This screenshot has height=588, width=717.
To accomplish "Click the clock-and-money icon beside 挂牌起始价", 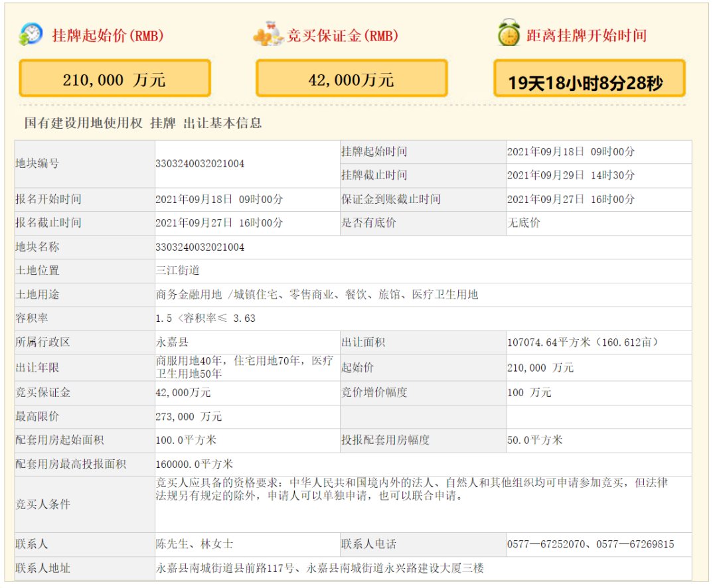I will click(31, 35).
